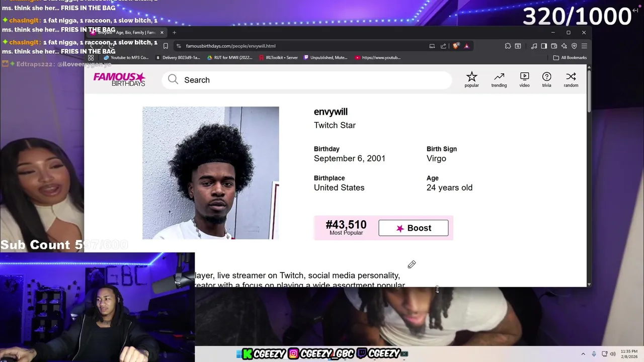
Task: Toggle the browser sidebar panel icon
Action: click(x=544, y=46)
